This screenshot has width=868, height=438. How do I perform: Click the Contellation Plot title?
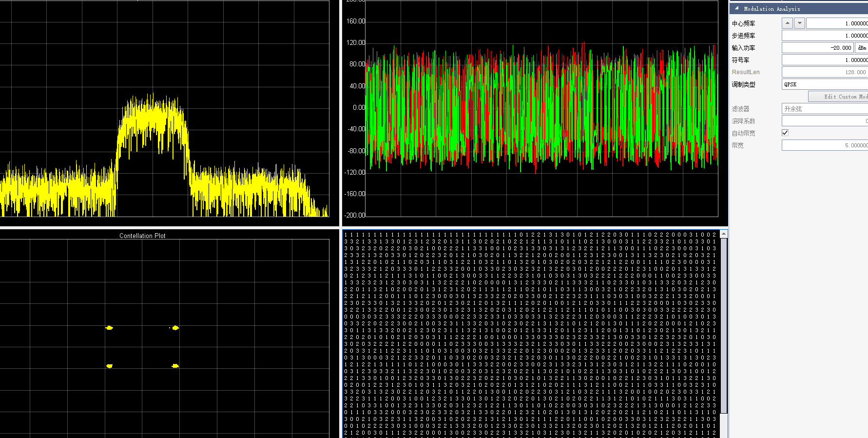(142, 236)
